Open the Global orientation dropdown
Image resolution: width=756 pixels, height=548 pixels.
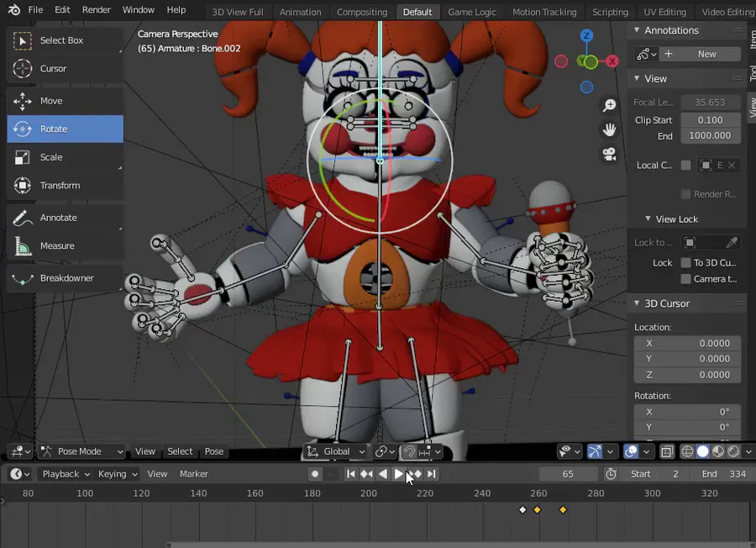coord(335,451)
